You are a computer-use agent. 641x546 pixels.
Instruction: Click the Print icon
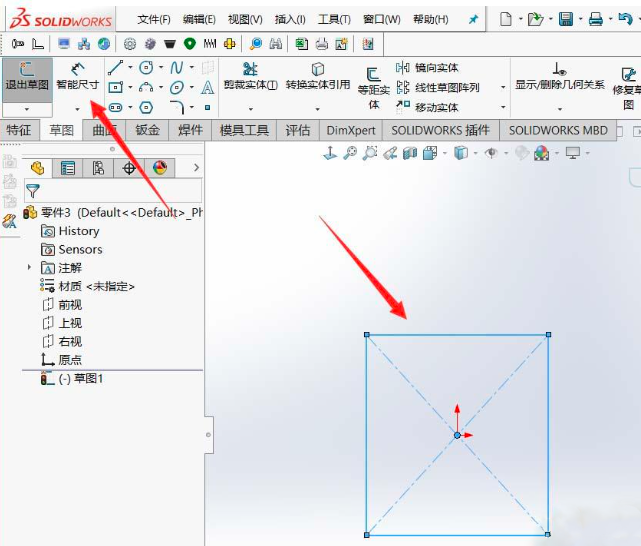[596, 19]
